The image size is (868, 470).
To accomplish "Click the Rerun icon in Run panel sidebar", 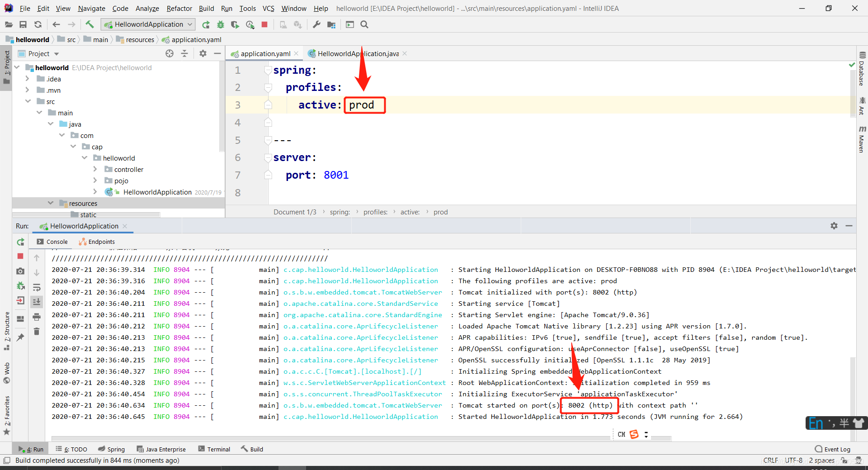I will click(20, 242).
